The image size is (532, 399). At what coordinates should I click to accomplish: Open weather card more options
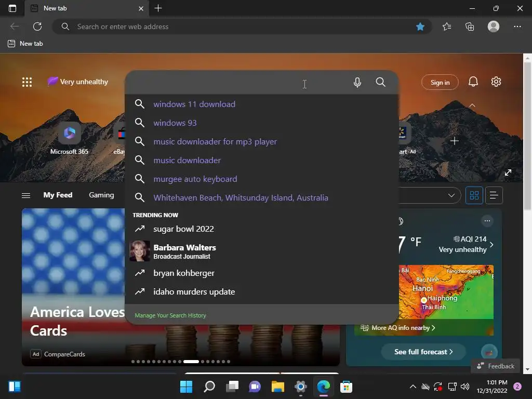tap(487, 221)
